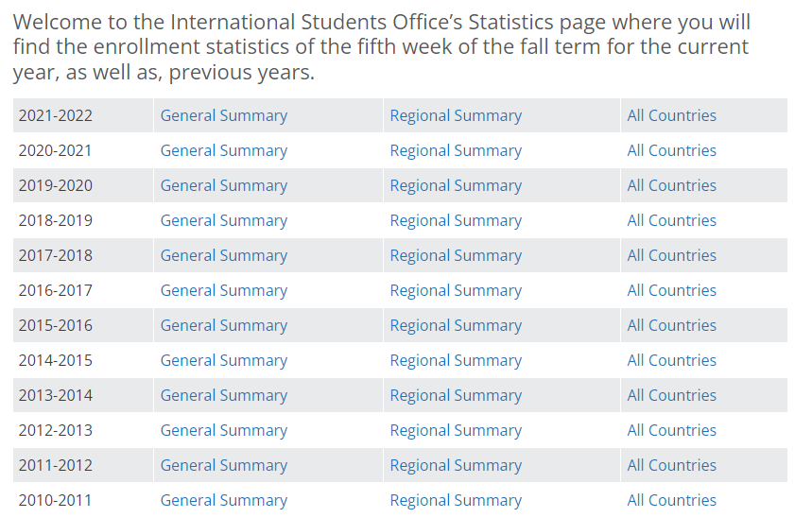The width and height of the screenshot is (812, 518).
Task: Open All Countries for 2021-2022
Action: click(671, 115)
